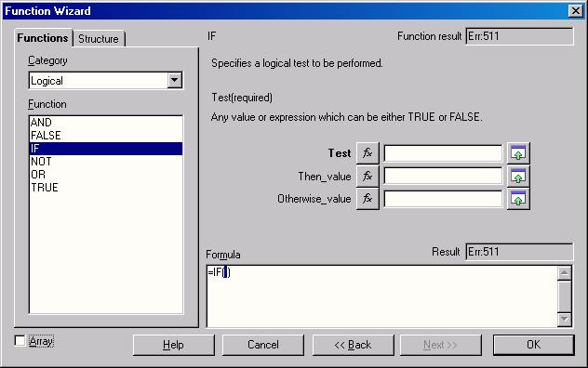The height and width of the screenshot is (368, 588).
Task: Go back with the << Back button
Action: click(x=353, y=345)
